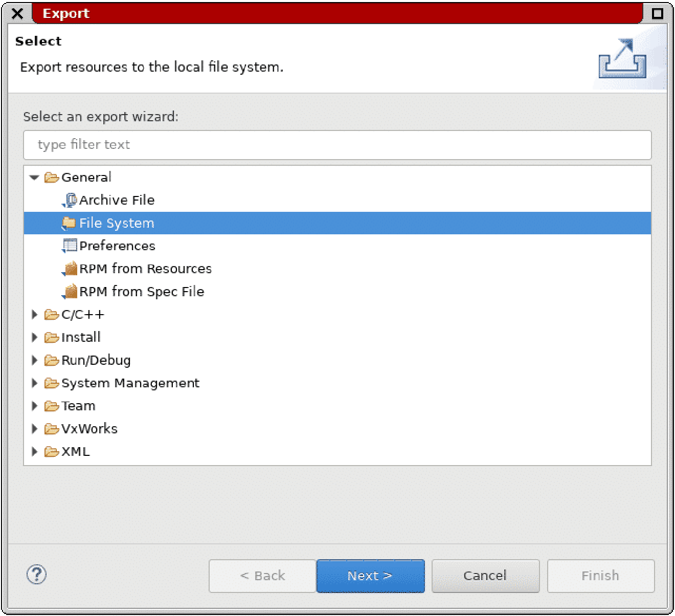The image size is (675, 616).
Task: Click the File System folder icon
Action: click(70, 223)
